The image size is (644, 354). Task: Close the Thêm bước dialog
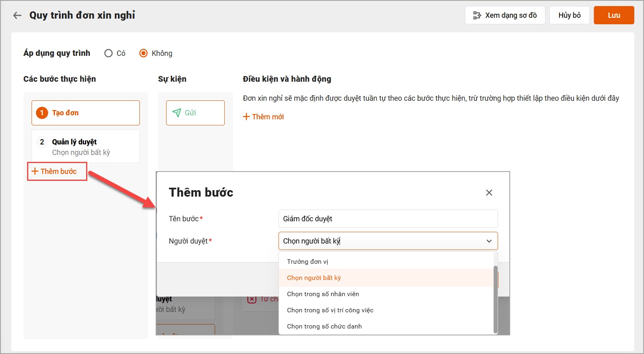pos(489,193)
